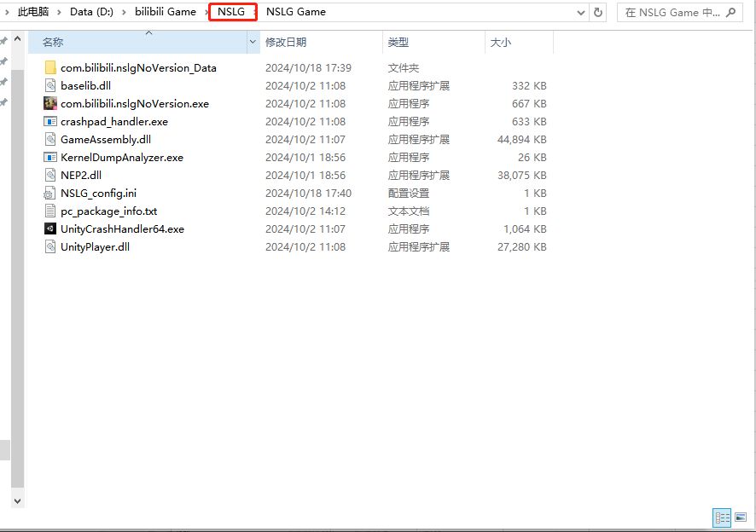Click 文本文档 type of pc_package_info.txt
Viewport: 756px width, 532px height.
(409, 211)
